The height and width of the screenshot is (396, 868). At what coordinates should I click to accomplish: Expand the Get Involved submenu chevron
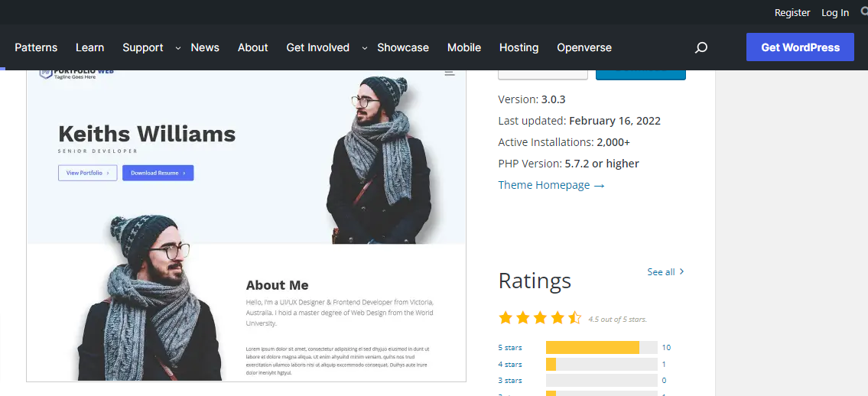(364, 48)
